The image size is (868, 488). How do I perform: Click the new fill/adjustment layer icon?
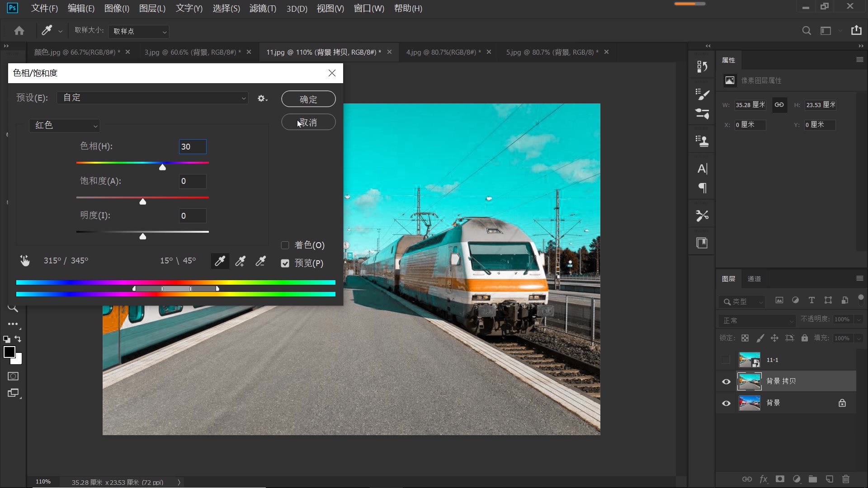pos(796,479)
